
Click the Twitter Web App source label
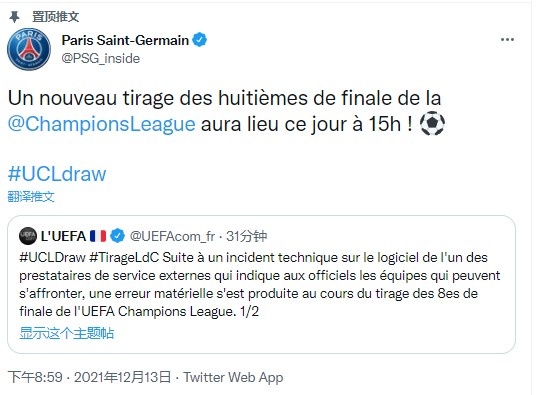coord(233,378)
